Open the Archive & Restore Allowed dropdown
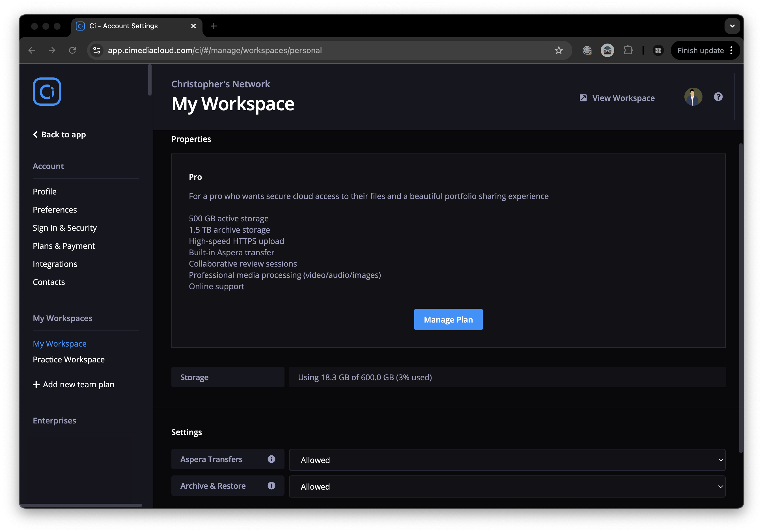 (507, 486)
